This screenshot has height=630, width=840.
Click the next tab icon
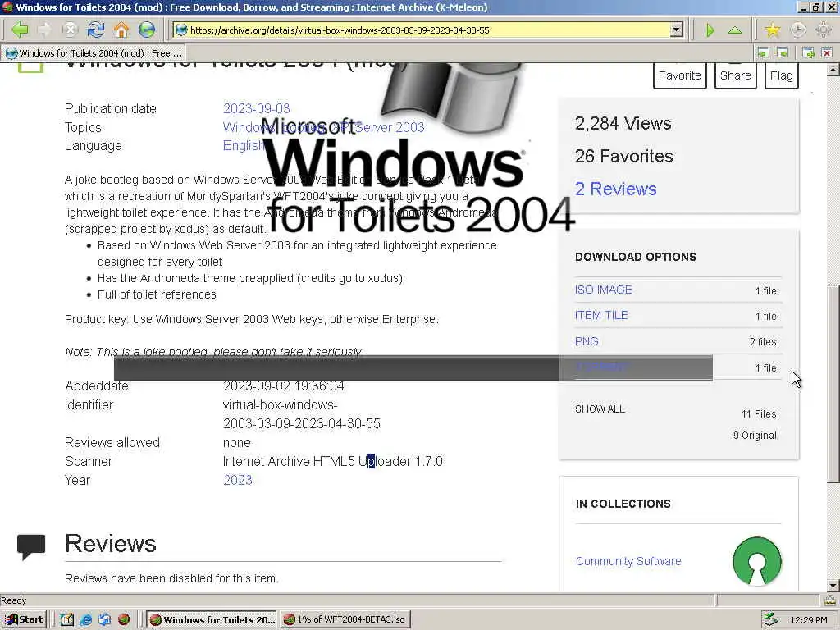click(x=783, y=52)
